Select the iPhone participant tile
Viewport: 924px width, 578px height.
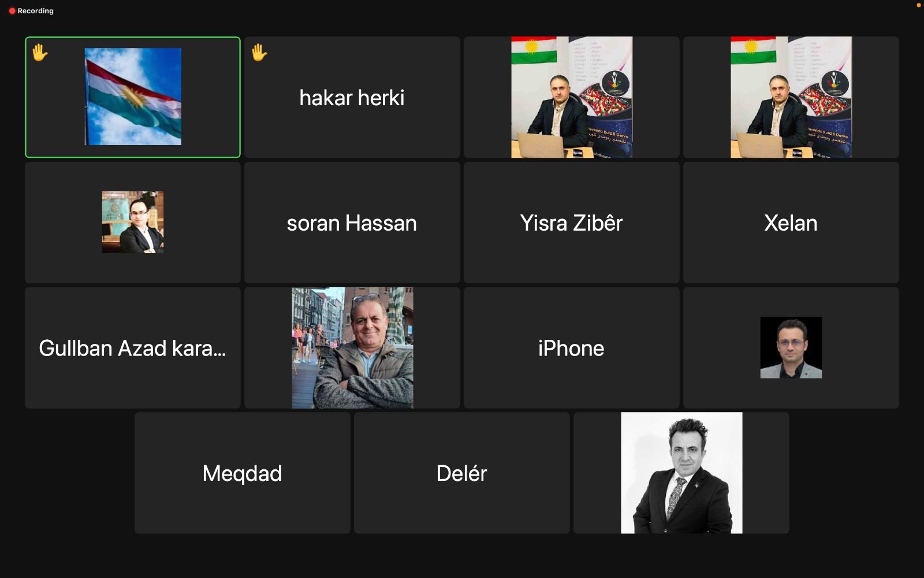572,348
